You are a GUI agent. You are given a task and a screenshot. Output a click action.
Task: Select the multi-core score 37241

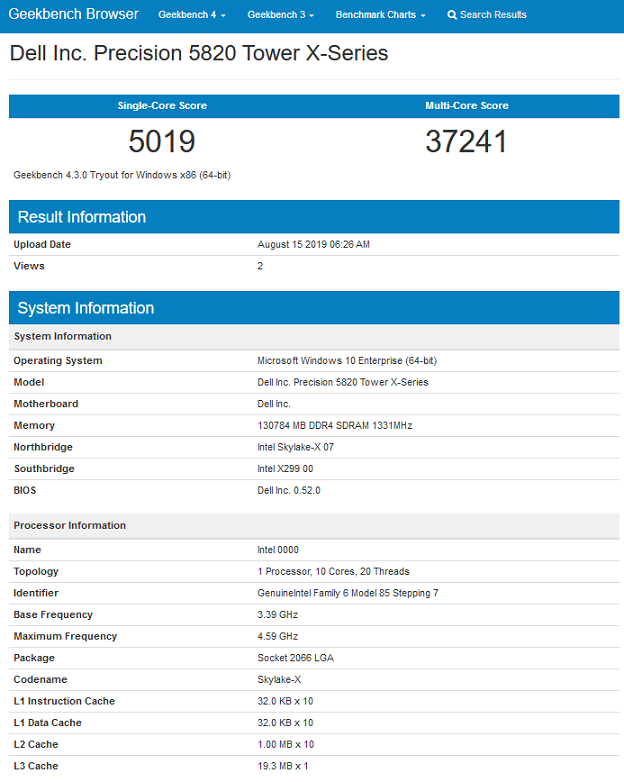pyautogui.click(x=466, y=141)
